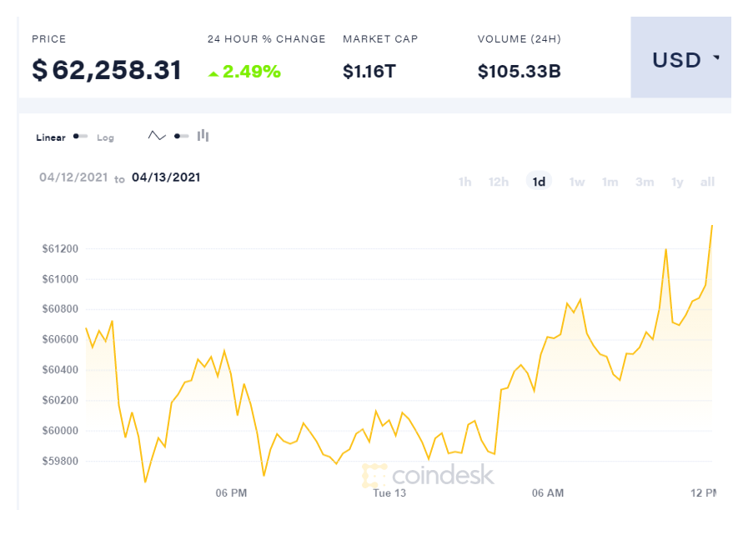The height and width of the screenshot is (560, 748).
Task: Toggle the Linear/Log scale switch
Action: [x=80, y=137]
